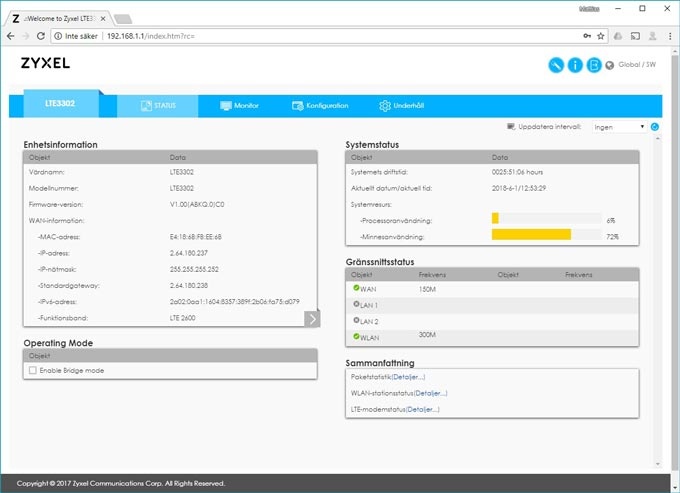Open the Konfiguration tab
Viewport: 680px width, 493px height.
tap(320, 106)
